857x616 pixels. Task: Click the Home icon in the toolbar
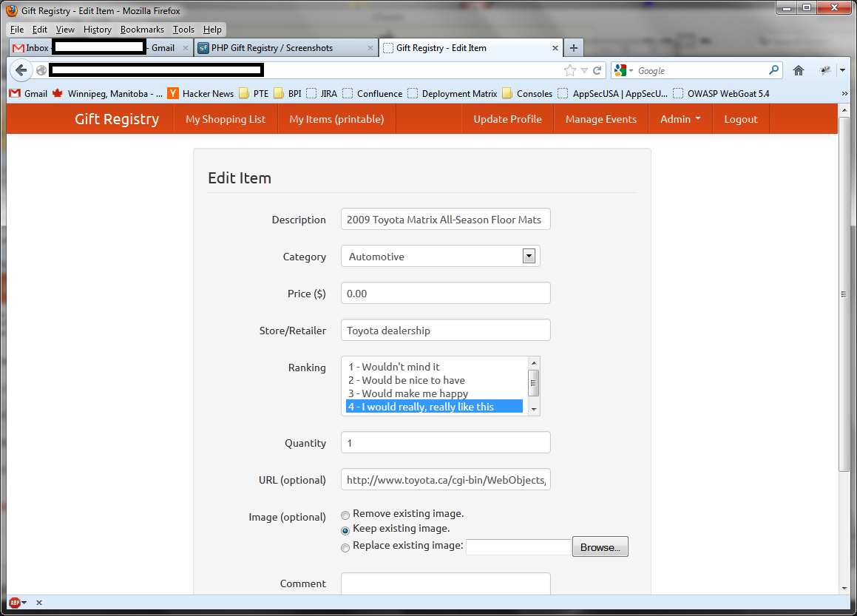coord(799,70)
